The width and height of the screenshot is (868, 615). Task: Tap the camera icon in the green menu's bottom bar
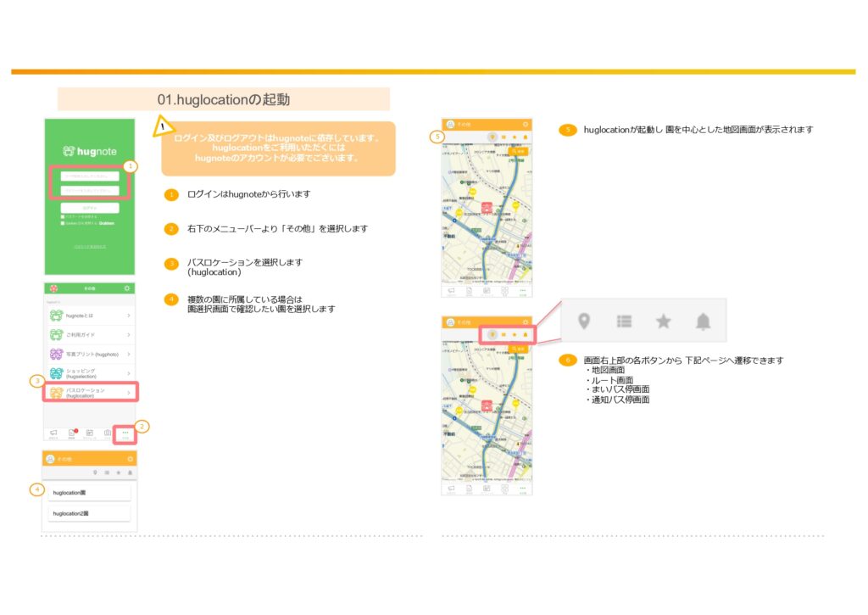click(x=107, y=433)
